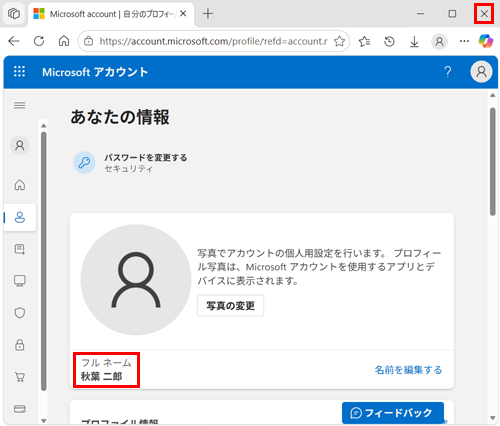Screen dimensions: 500x426
Task: Open Subscriptions icon in the sidebar
Action: (x=20, y=249)
